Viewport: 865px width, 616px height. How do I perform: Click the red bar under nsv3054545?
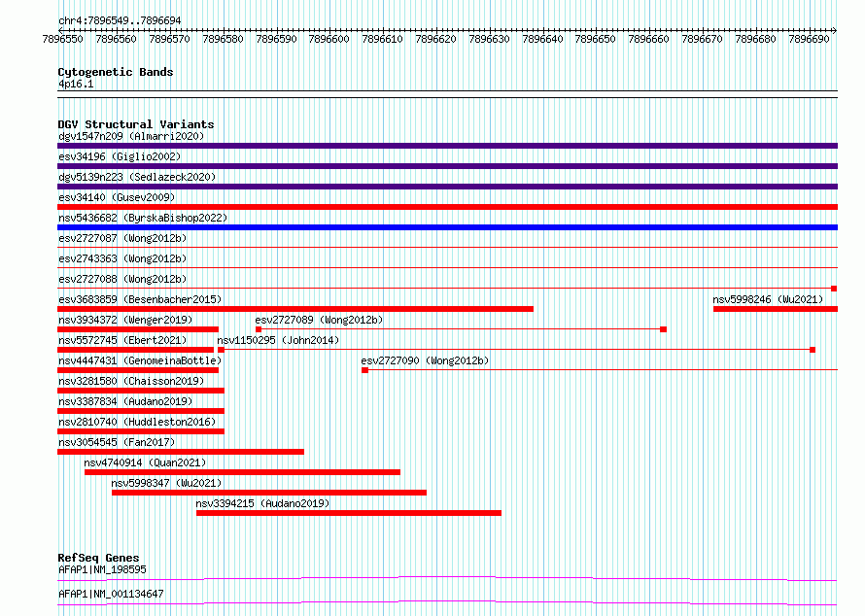coord(181,452)
